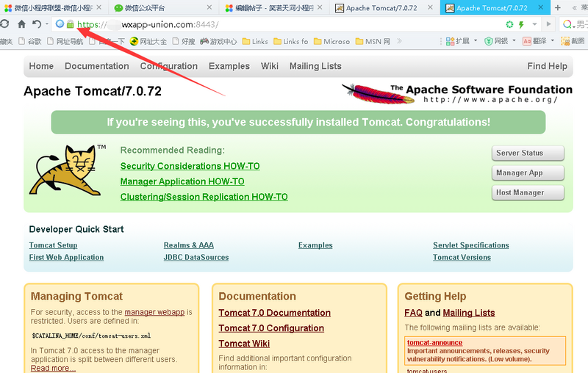Switch to the 微信小程序联盟 tab
This screenshot has height=373, width=588.
[x=54, y=7]
